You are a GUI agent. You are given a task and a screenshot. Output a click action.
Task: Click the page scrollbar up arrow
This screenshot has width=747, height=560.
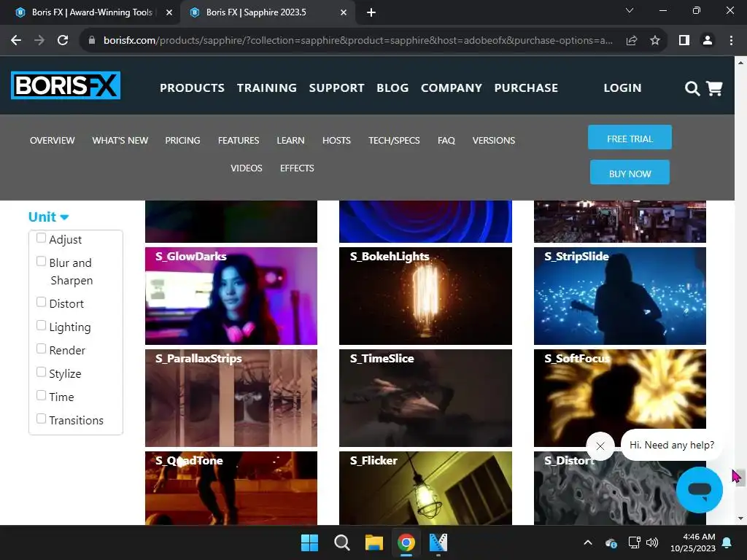[x=740, y=63]
